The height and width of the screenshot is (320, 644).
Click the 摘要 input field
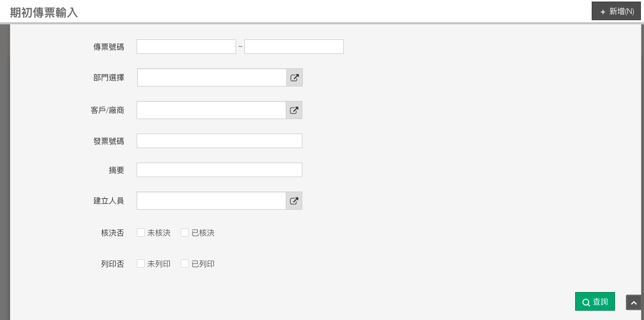[x=219, y=170]
